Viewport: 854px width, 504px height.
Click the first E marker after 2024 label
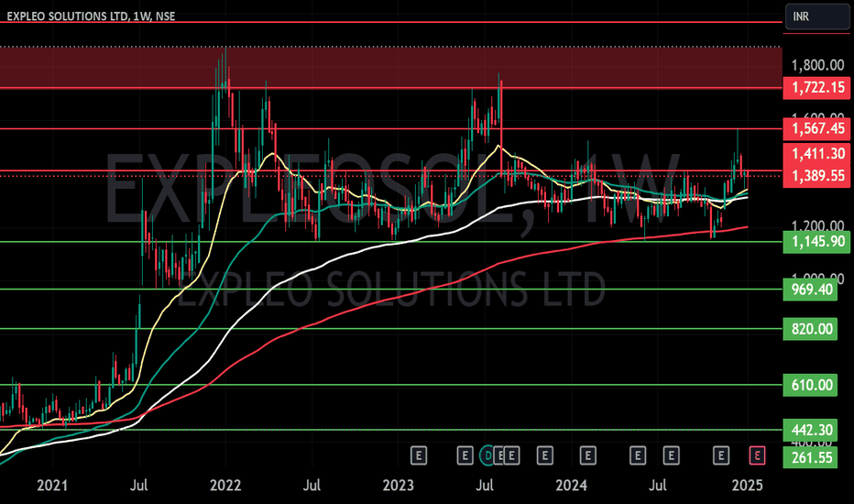[x=587, y=455]
